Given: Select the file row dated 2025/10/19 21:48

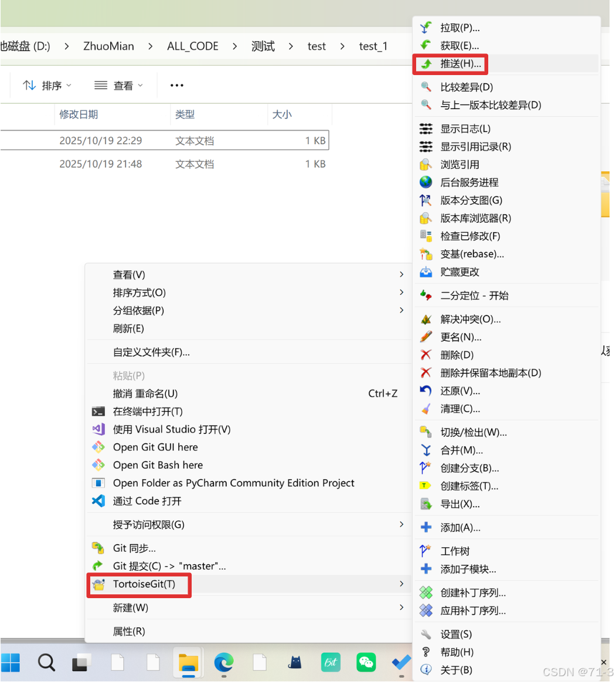Looking at the screenshot, I should coord(164,164).
